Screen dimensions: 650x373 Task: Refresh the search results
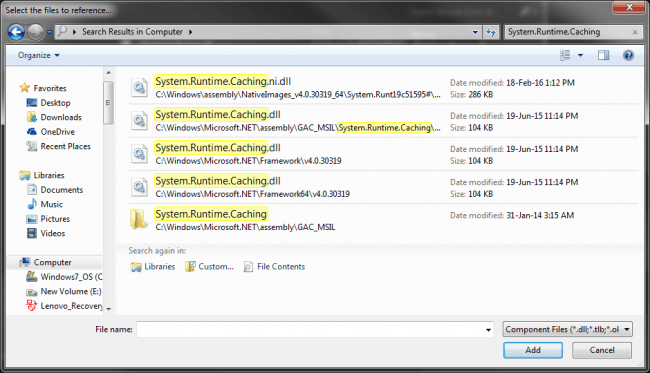491,32
